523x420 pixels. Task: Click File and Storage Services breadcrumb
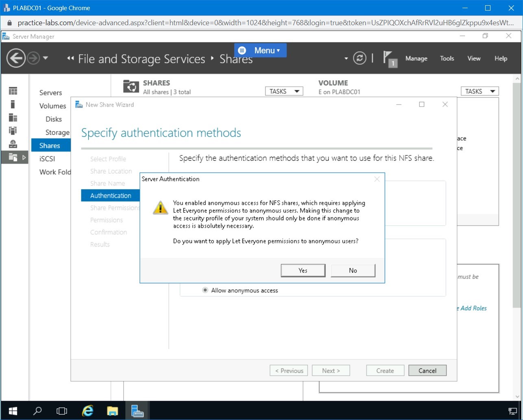[x=142, y=59]
